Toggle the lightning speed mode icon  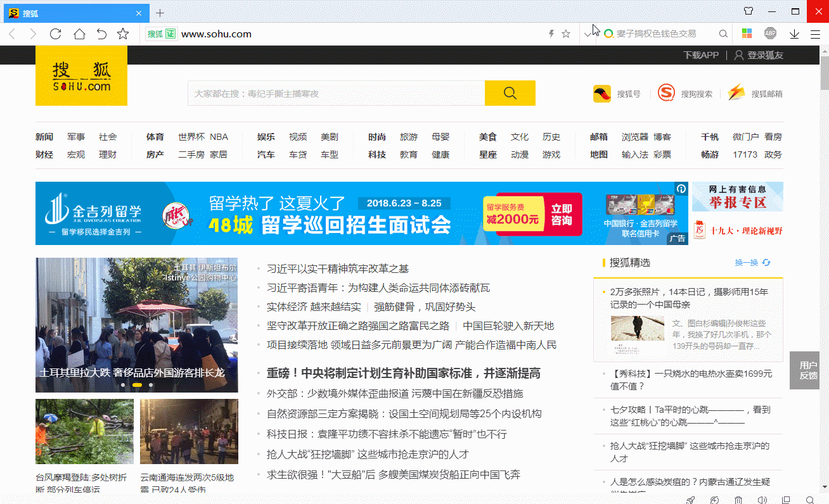pos(551,34)
